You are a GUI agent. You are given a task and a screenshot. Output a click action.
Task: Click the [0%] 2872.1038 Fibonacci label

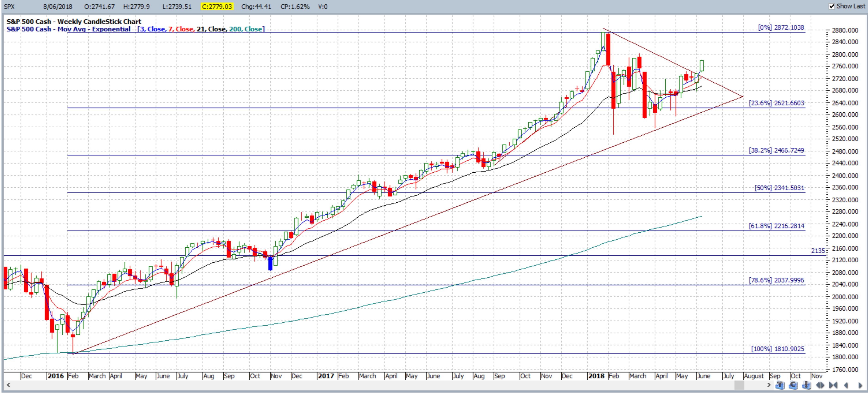click(x=781, y=28)
